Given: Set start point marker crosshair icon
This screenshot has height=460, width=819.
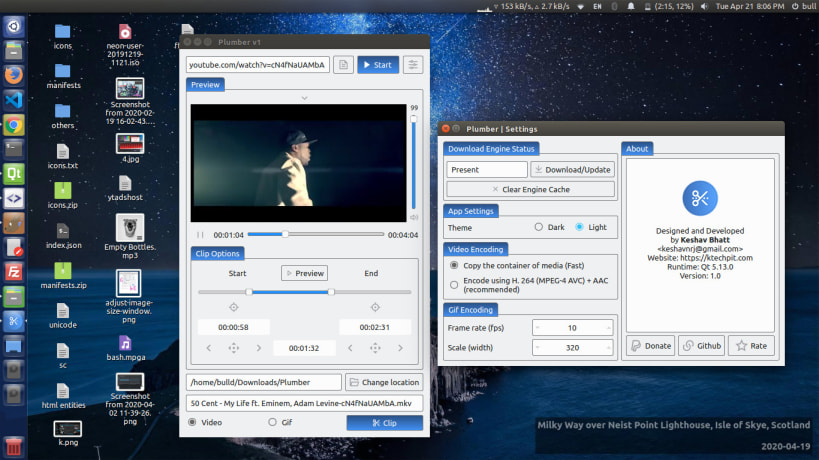Looking at the screenshot, I should click(x=234, y=307).
